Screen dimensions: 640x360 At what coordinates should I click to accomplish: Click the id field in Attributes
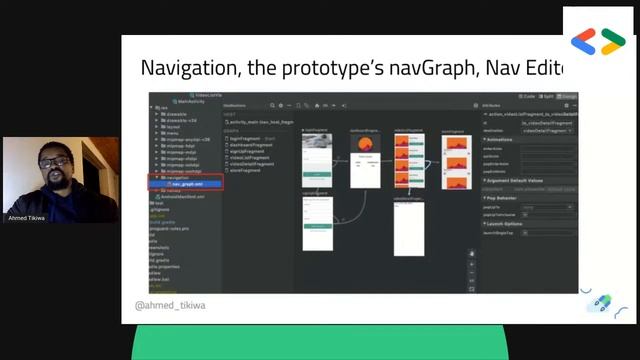548,123
